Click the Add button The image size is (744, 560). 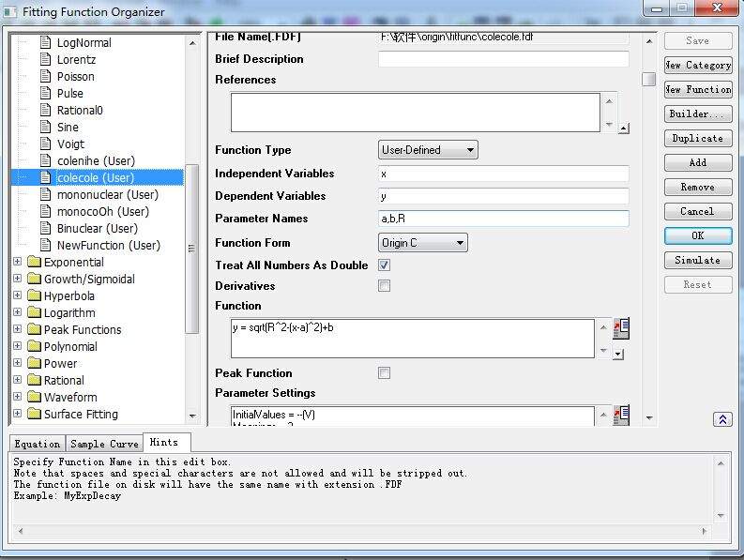[698, 162]
